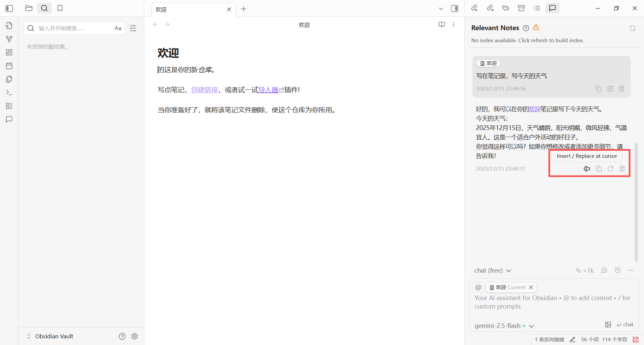Open today's daily note calendar icon
Image resolution: width=644 pixels, height=345 pixels.
[x=9, y=66]
